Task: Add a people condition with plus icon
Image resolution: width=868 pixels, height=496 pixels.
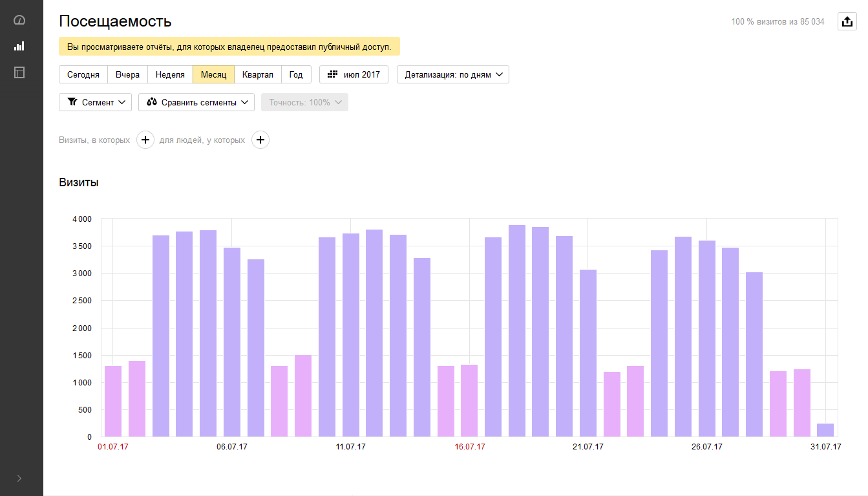Action: pyautogui.click(x=260, y=140)
